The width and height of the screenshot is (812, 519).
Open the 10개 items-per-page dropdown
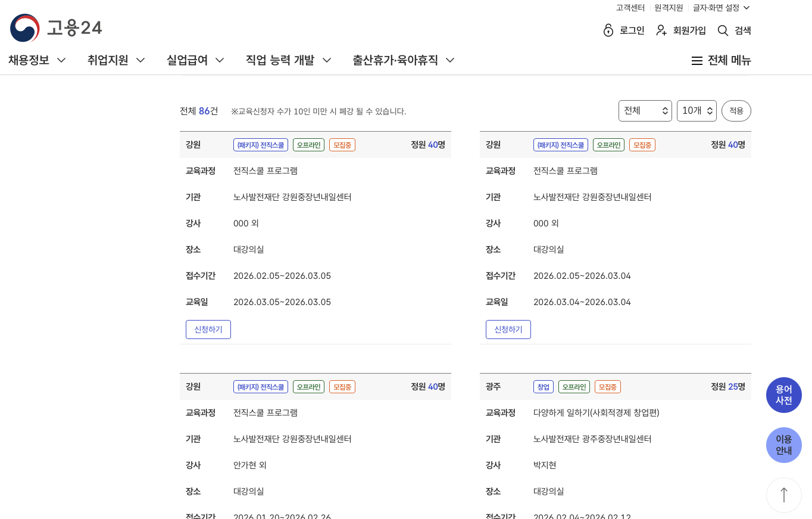696,111
